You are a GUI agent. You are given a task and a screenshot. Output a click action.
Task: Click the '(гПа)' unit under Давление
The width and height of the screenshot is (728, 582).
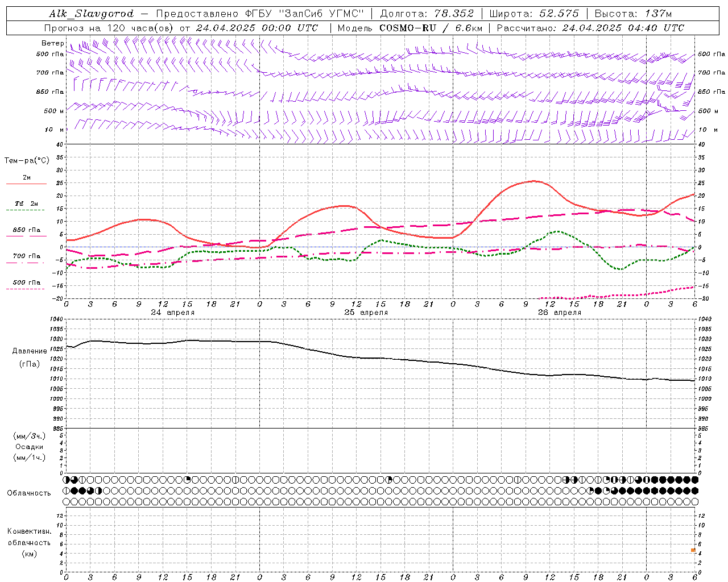[x=30, y=364]
